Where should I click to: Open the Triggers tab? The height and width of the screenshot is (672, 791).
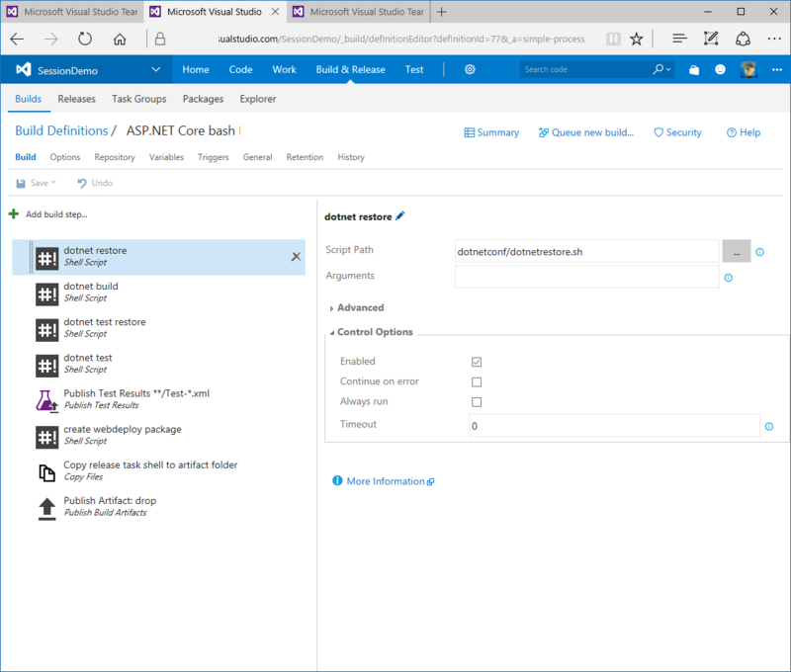tap(214, 157)
